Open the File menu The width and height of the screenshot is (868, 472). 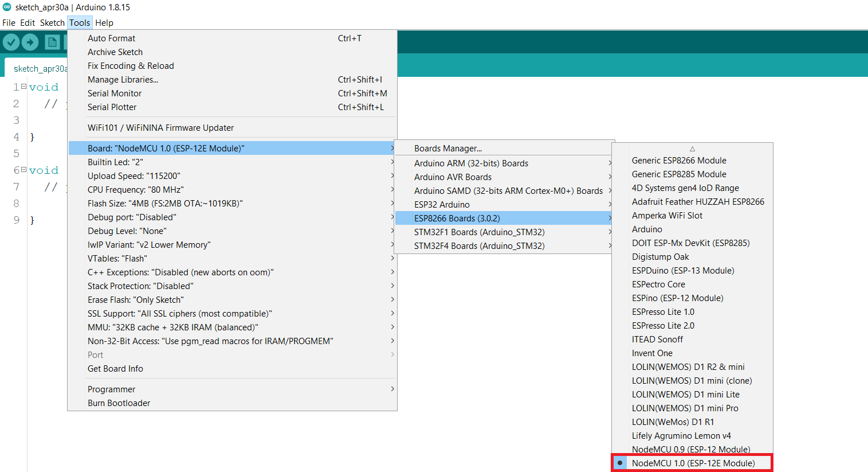9,23
